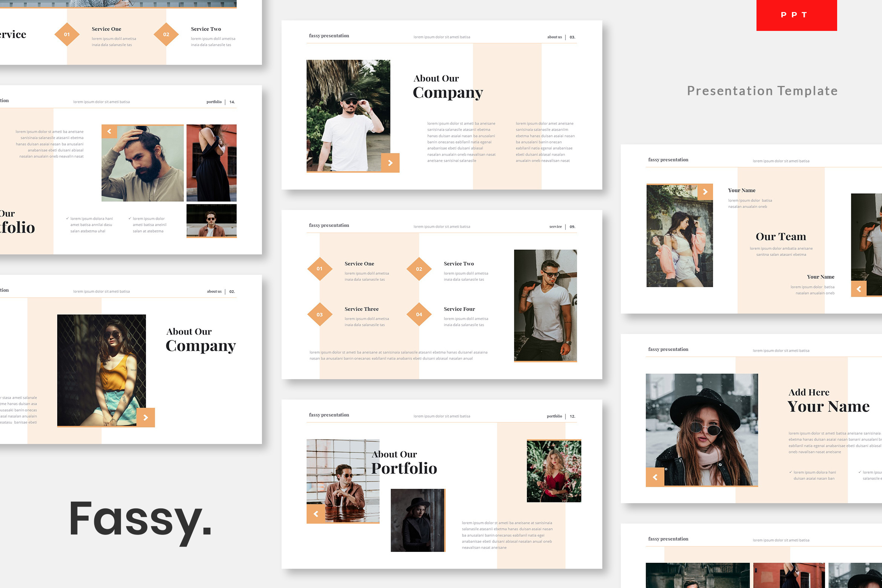This screenshot has width=882, height=588.
Task: Click left arrow on About Our Portfolio photo
Action: pyautogui.click(x=316, y=514)
